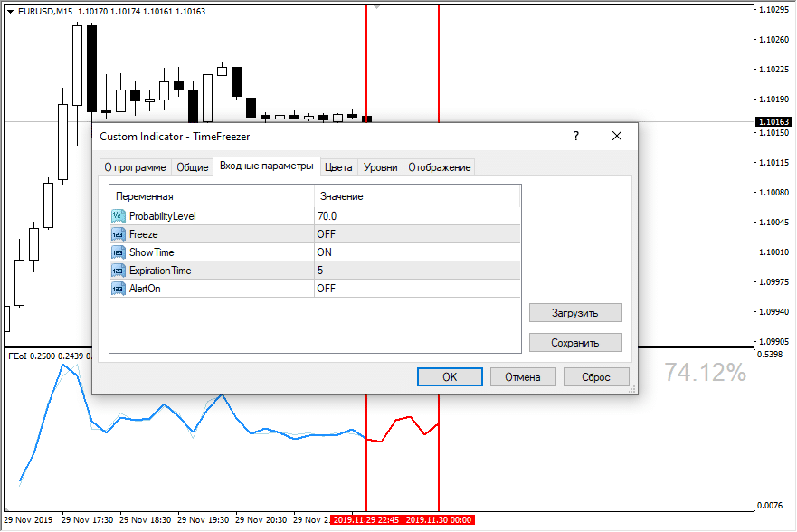This screenshot has height=532, width=797.
Task: Close the TimeFreezer dialog window
Action: click(617, 136)
